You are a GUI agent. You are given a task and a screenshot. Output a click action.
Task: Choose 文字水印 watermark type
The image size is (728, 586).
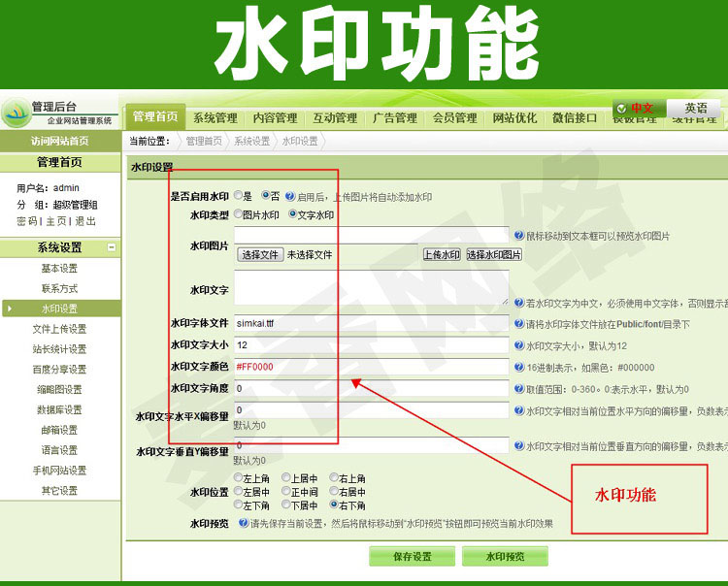pos(293,213)
